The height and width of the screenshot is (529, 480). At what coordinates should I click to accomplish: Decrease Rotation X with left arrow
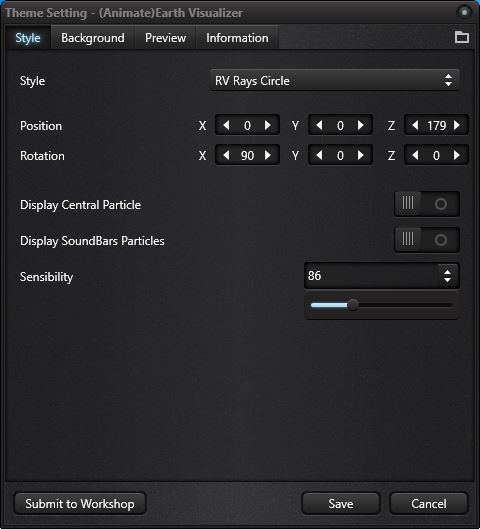226,155
